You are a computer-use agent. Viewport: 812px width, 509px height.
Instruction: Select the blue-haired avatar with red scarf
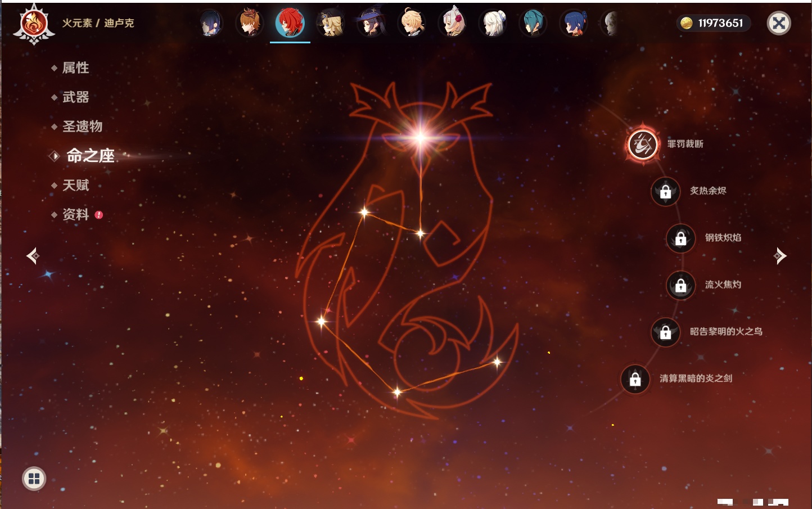(x=574, y=23)
